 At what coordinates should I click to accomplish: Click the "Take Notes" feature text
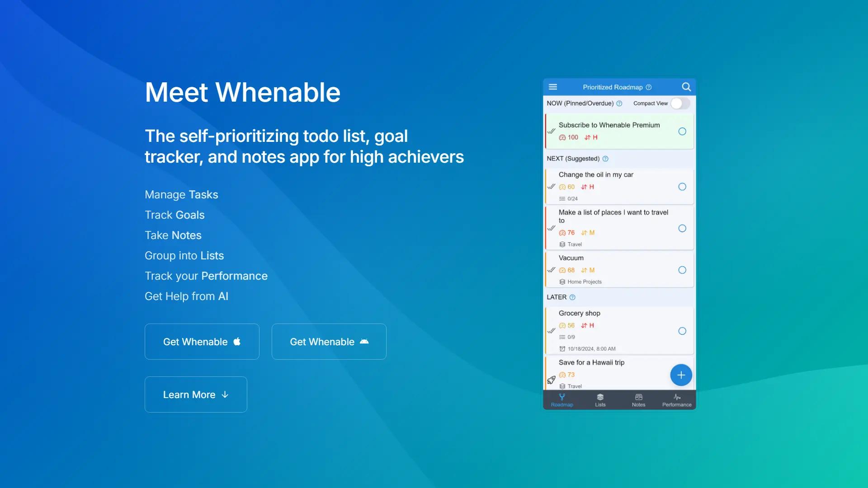coord(173,235)
